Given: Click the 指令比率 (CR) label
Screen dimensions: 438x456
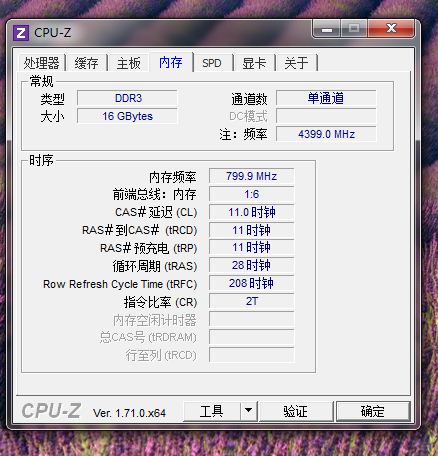Looking at the screenshot, I should click(x=160, y=302).
